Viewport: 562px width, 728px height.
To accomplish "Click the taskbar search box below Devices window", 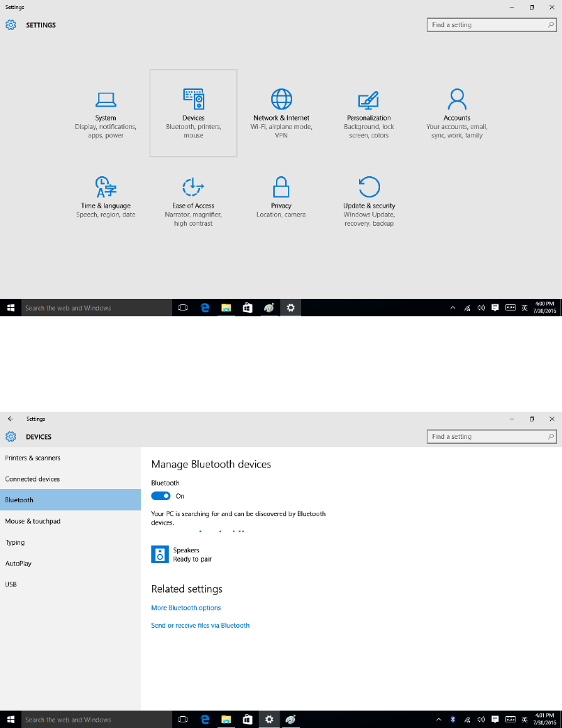I will (x=97, y=720).
